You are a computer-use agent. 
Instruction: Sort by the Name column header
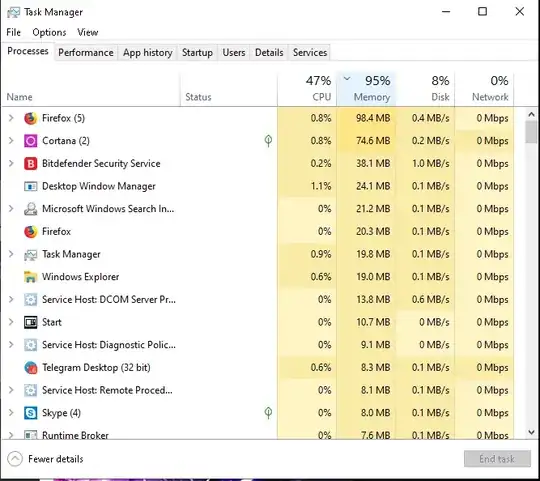click(x=91, y=89)
